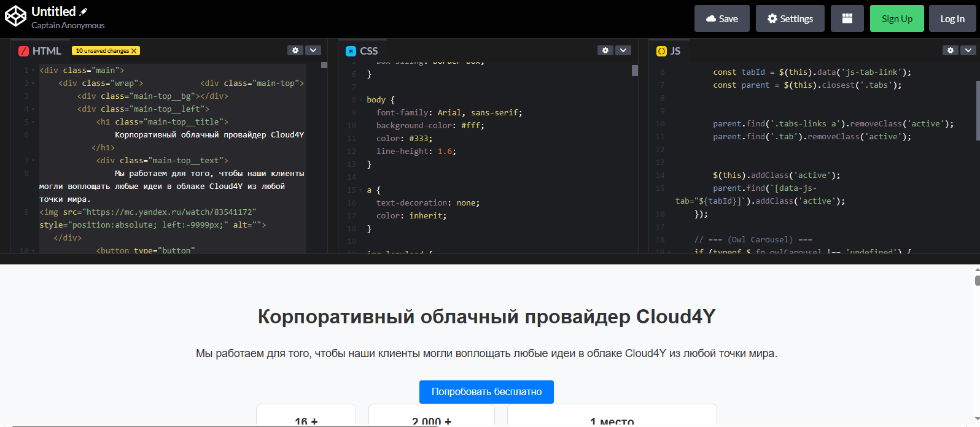Edit the pen title with pencil icon
Image resolution: width=980 pixels, height=427 pixels.
84,12
